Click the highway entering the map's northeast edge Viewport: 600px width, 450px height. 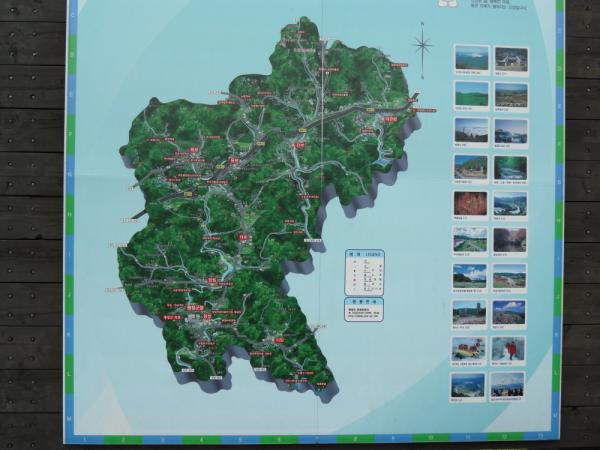click(x=408, y=100)
